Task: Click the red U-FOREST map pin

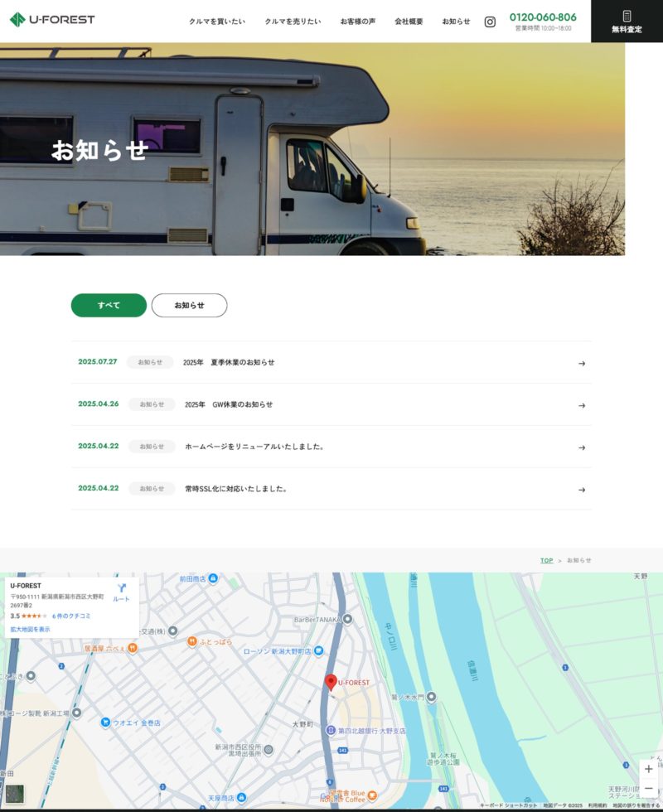Action: pos(331,682)
